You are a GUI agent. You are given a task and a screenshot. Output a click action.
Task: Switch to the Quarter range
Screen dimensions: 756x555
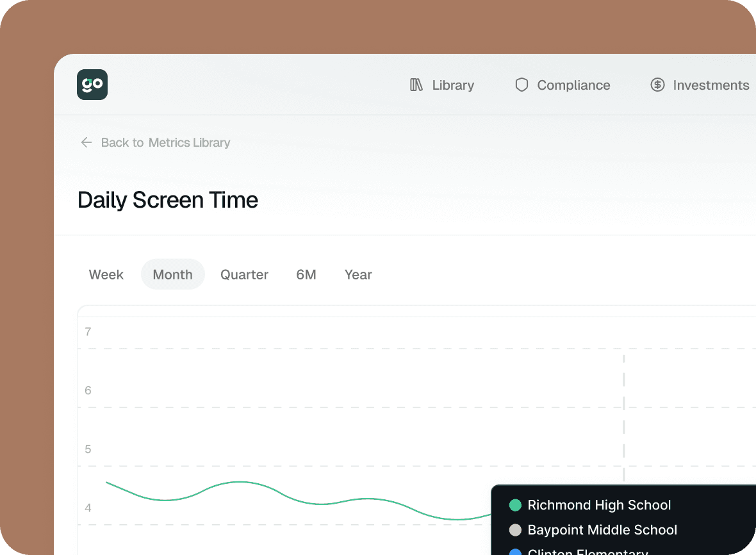click(245, 274)
